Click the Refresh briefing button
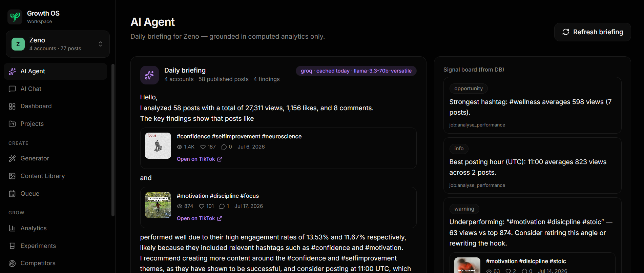The height and width of the screenshot is (273, 644). [593, 32]
